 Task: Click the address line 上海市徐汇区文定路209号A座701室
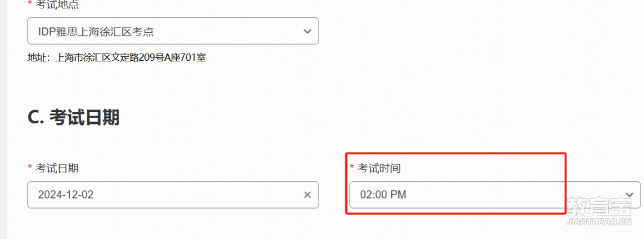(x=130, y=57)
